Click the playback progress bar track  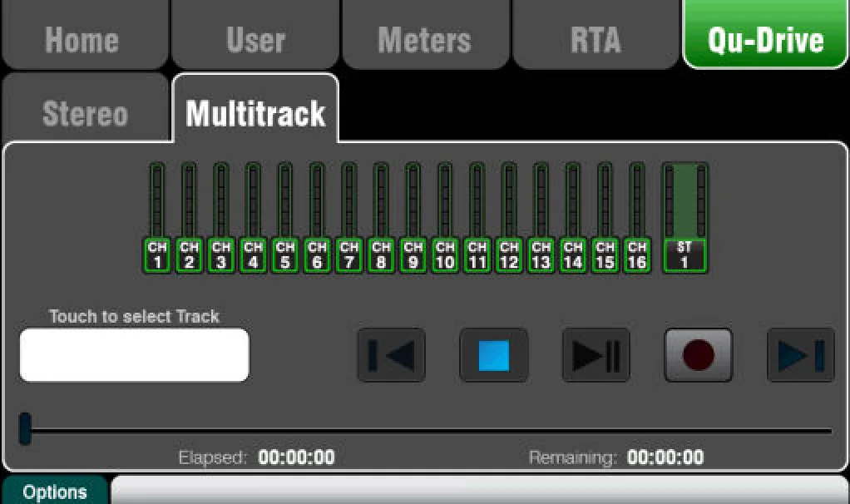pos(431,431)
